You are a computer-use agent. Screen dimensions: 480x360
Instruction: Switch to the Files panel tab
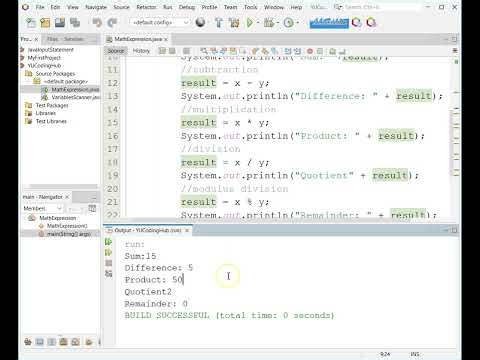pos(53,39)
